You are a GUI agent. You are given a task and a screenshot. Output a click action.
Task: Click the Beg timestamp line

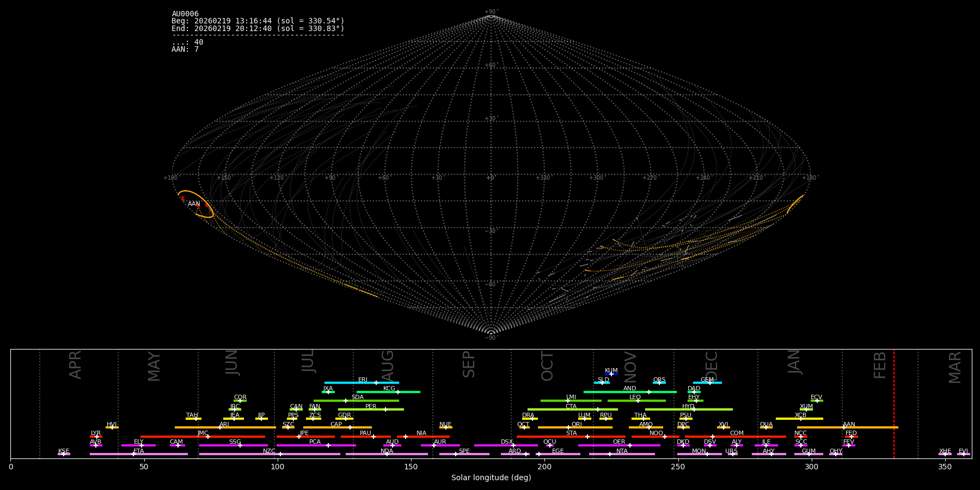coord(258,21)
